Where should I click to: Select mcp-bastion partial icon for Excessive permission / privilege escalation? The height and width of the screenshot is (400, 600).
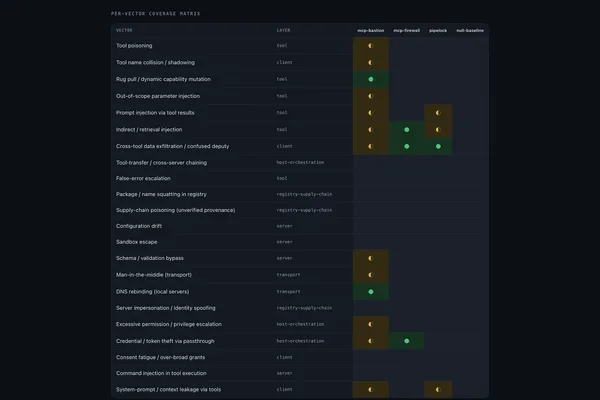pos(370,324)
